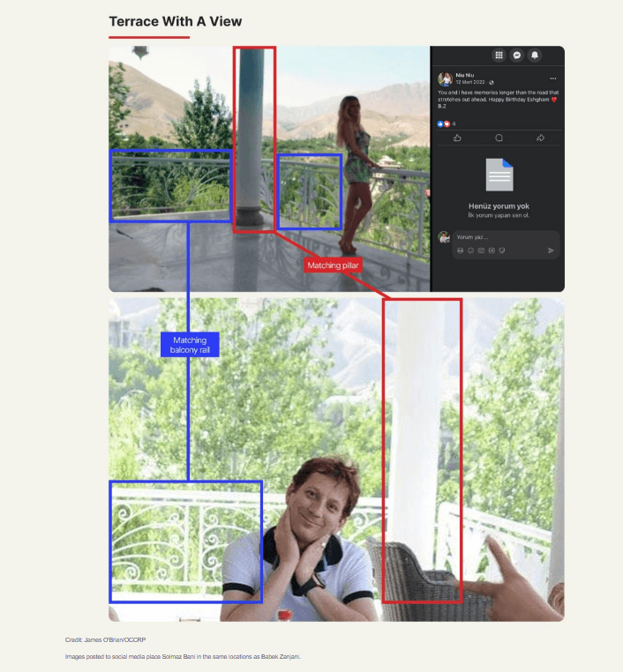Select the text 'Henüz yorum yok'
The height and width of the screenshot is (672, 623).
499,206
